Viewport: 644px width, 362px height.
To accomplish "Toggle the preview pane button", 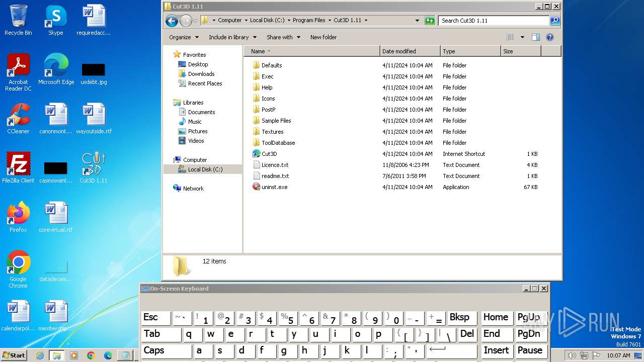I will click(x=536, y=37).
